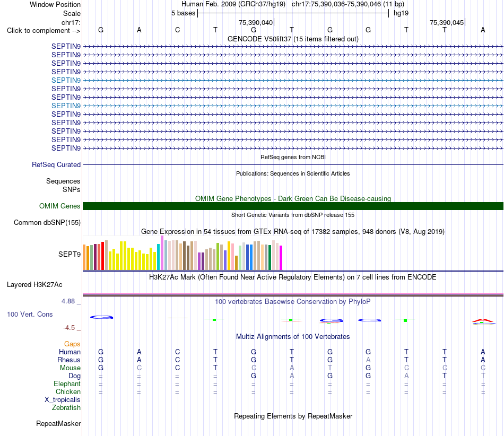This screenshot has width=504, height=436.
Task: Open 'Multiz Alignments of 100 Vertebrates' title
Action: (293, 336)
